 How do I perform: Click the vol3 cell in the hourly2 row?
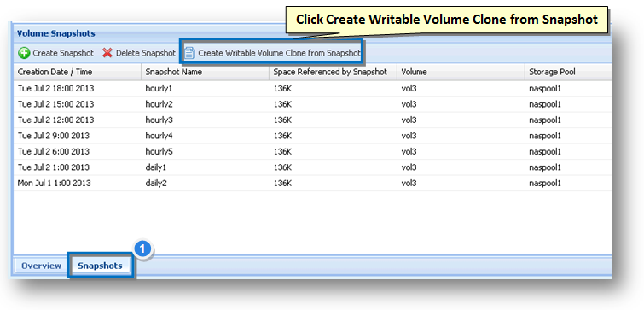461,104
